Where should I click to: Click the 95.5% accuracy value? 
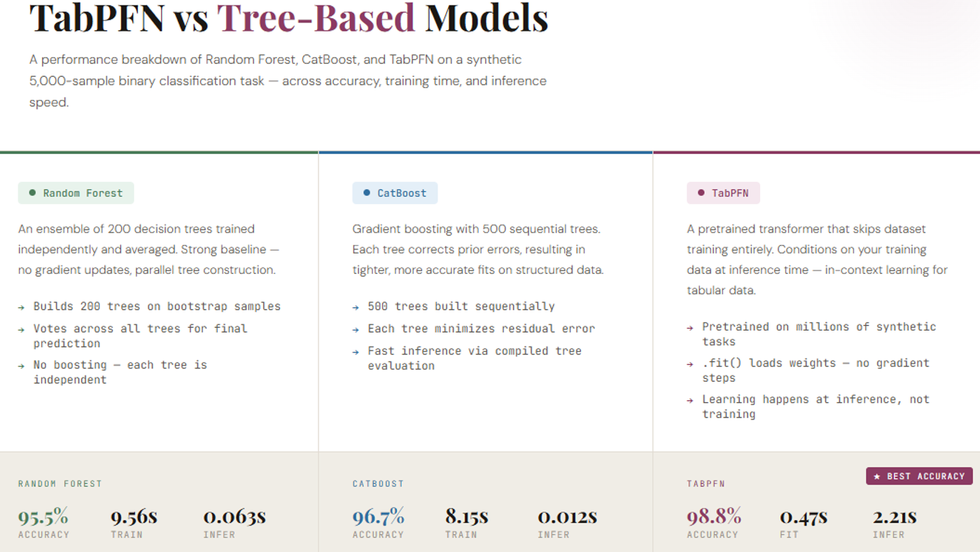(43, 517)
